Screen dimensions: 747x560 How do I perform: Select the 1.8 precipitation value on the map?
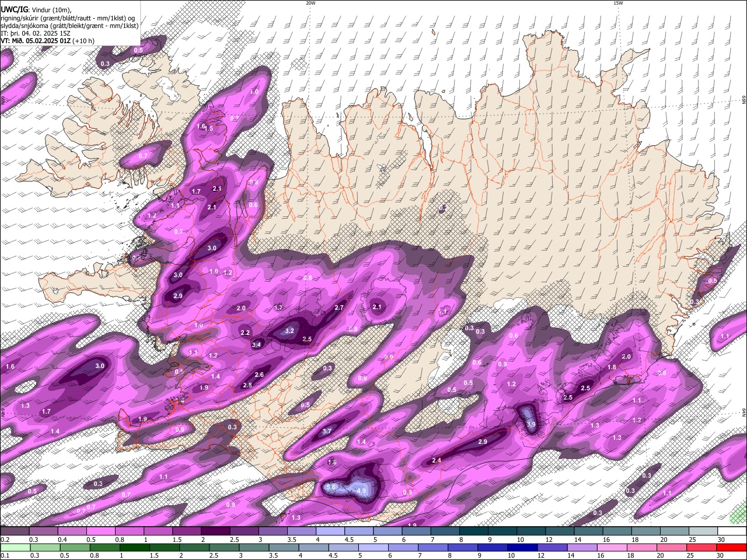612,367
